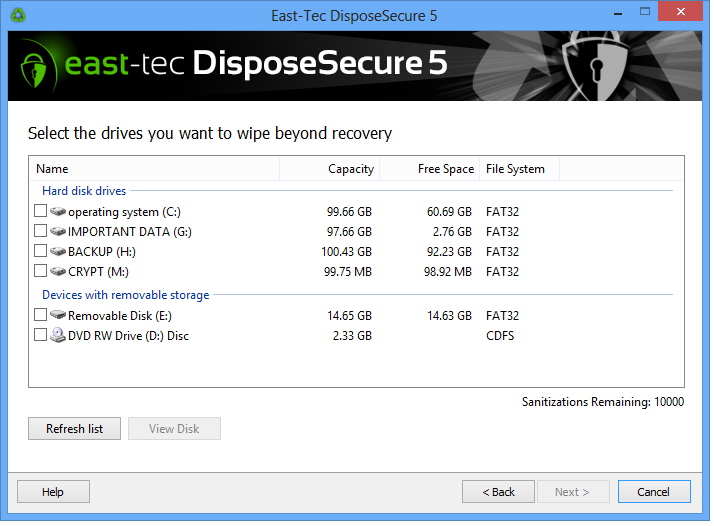Sort by the Capacity column header
The height and width of the screenshot is (526, 714).
pyautogui.click(x=329, y=169)
